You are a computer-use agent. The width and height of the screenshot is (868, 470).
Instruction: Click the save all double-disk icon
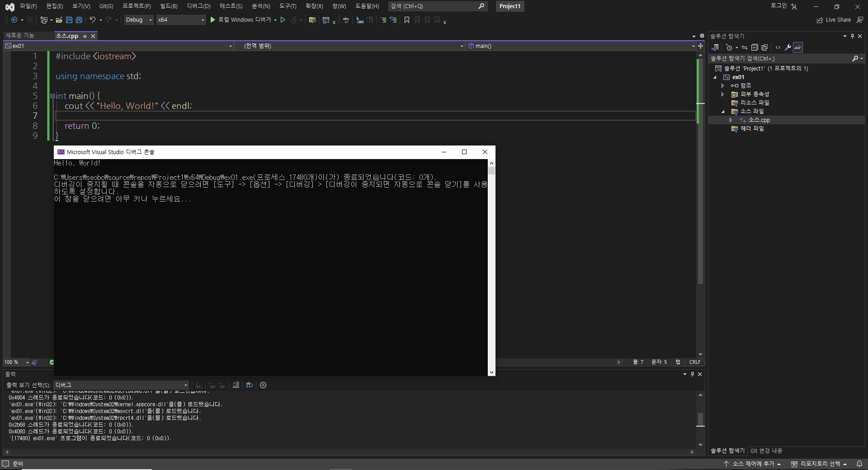pos(79,20)
